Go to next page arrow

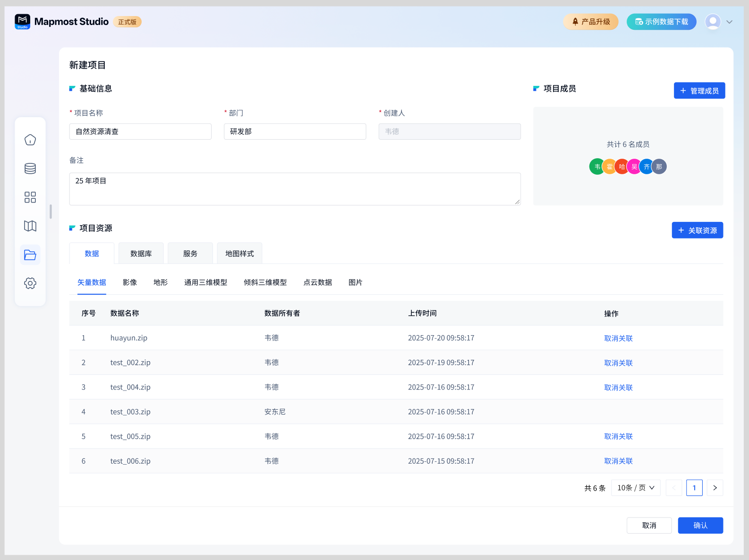pos(715,488)
